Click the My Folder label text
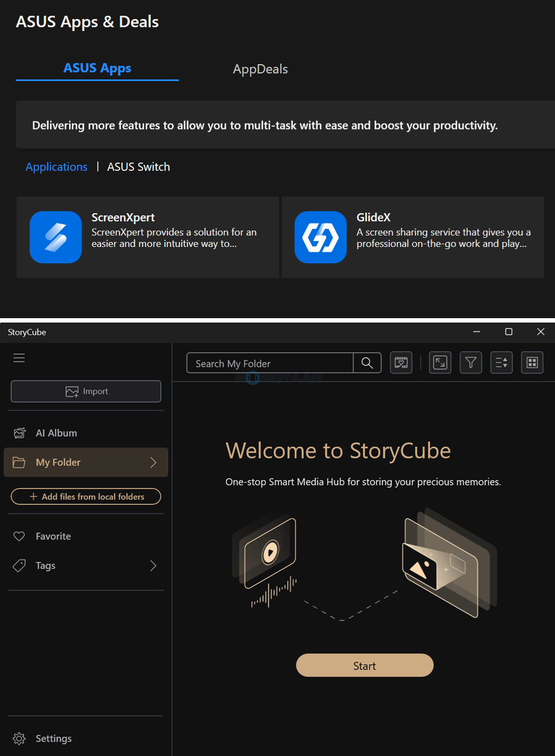Viewport: 555px width, 756px height. tap(58, 462)
